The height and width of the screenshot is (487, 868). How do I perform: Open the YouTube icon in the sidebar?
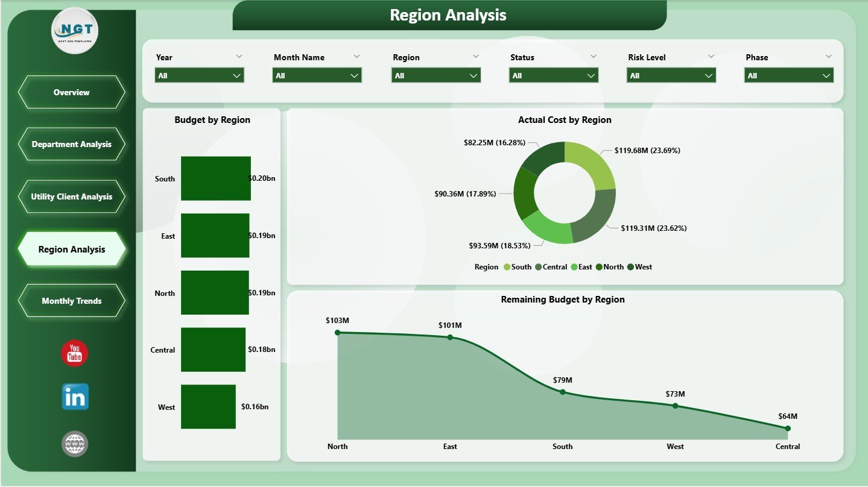click(74, 354)
